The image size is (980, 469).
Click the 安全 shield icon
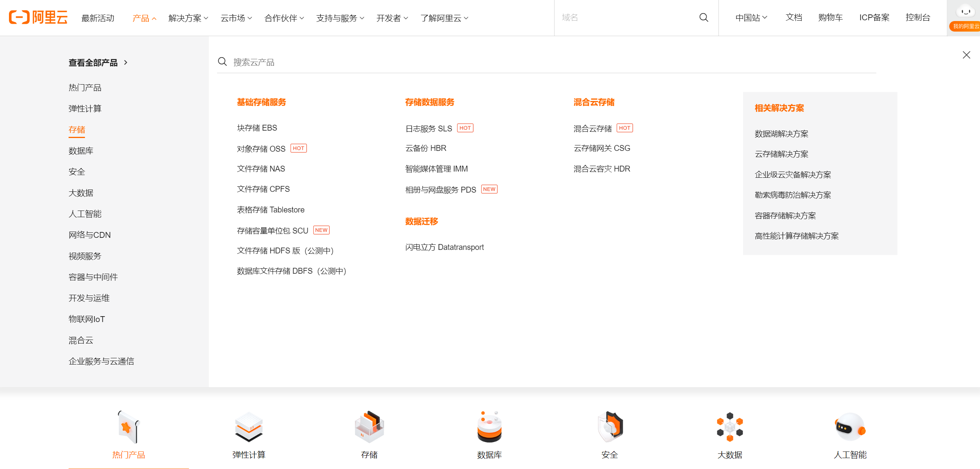pyautogui.click(x=610, y=427)
